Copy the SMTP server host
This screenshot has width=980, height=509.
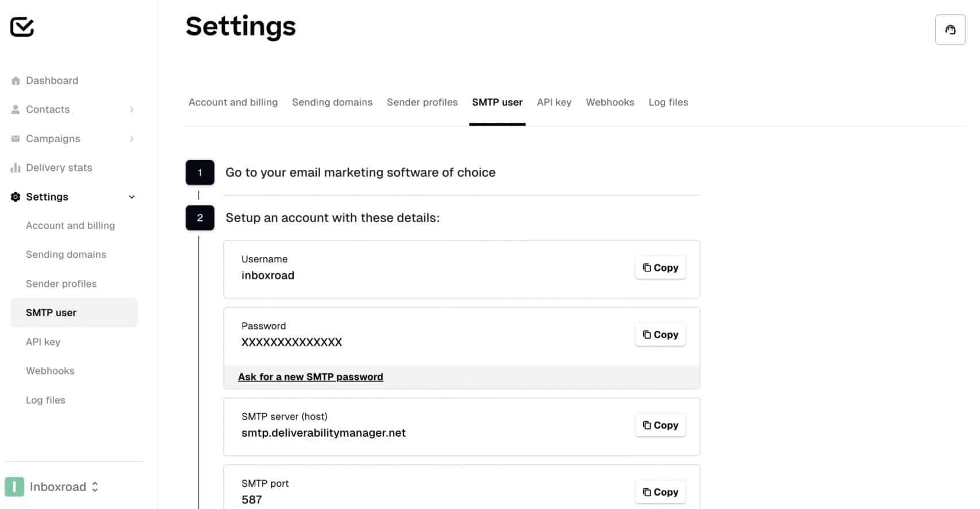(x=660, y=425)
